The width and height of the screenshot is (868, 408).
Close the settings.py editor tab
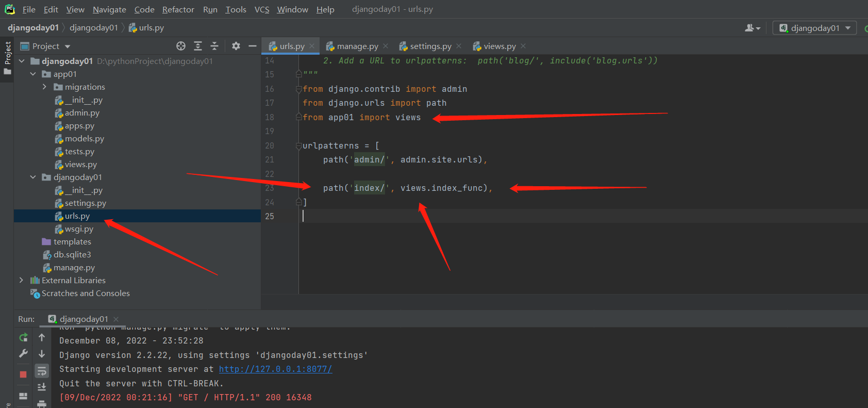(x=459, y=46)
